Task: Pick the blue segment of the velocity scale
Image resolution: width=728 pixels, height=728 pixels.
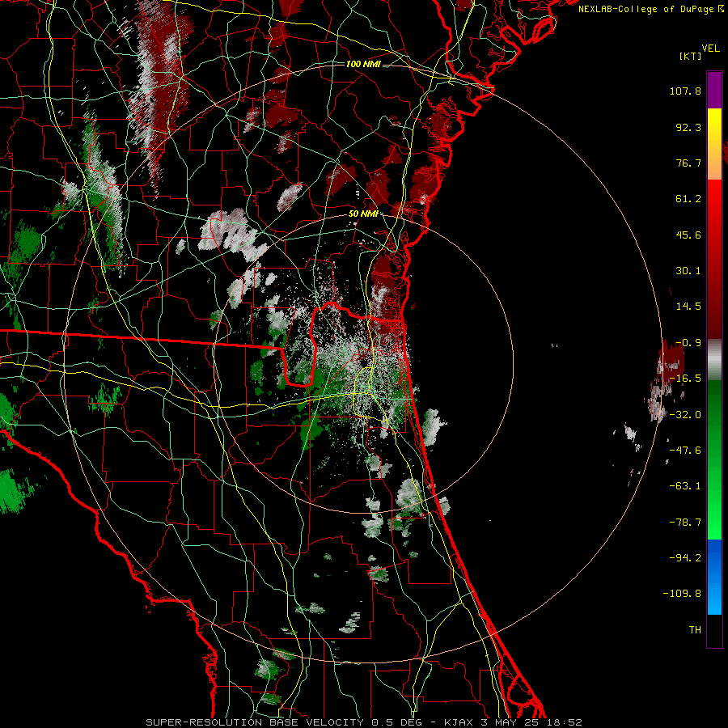Action: 714,577
